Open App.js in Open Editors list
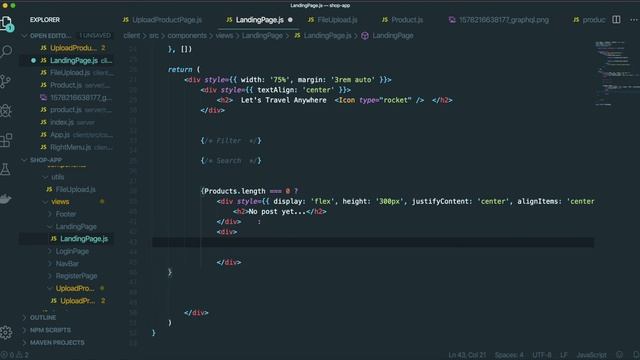 (x=60, y=135)
